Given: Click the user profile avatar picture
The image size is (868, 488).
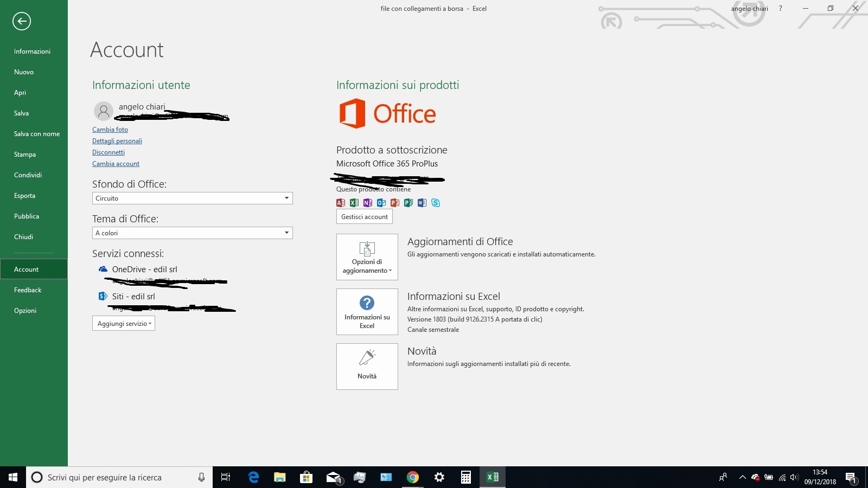Looking at the screenshot, I should 103,111.
